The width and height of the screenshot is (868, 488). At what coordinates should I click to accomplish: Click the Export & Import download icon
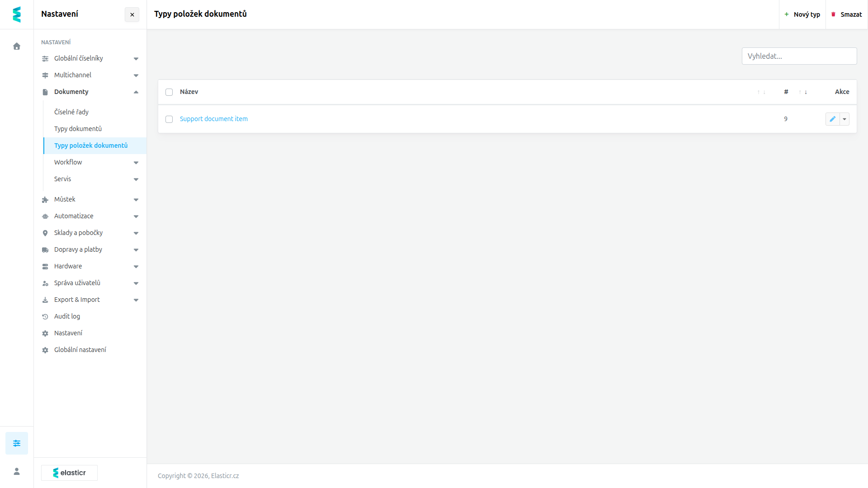[45, 300]
